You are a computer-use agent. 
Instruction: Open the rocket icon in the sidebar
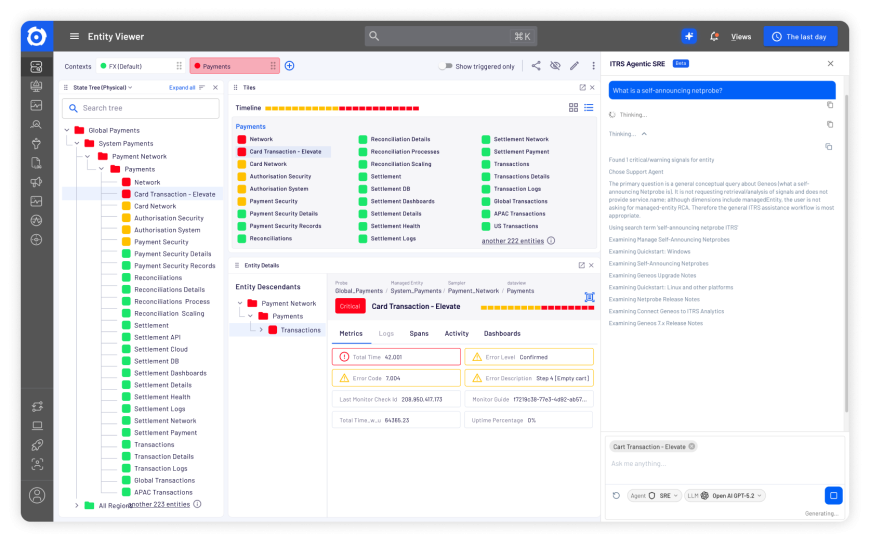(37, 445)
